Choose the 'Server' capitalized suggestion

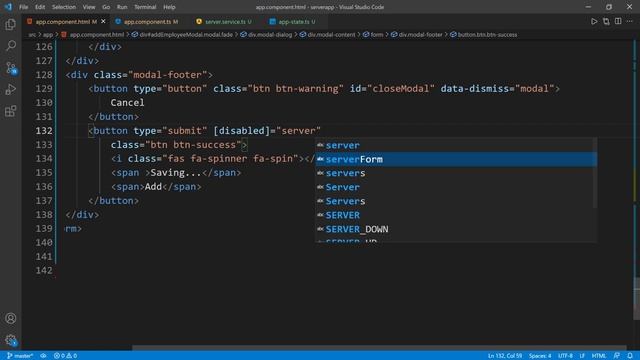(456, 187)
